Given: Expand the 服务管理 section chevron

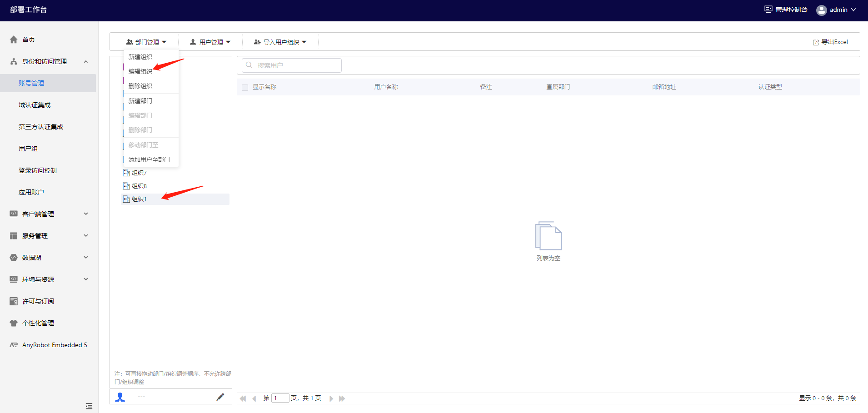Looking at the screenshot, I should point(86,236).
